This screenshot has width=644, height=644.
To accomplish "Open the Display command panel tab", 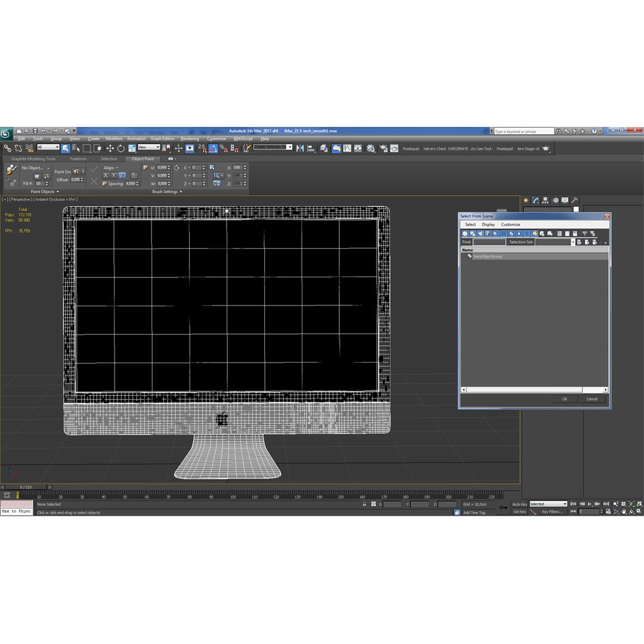I will coord(565,200).
